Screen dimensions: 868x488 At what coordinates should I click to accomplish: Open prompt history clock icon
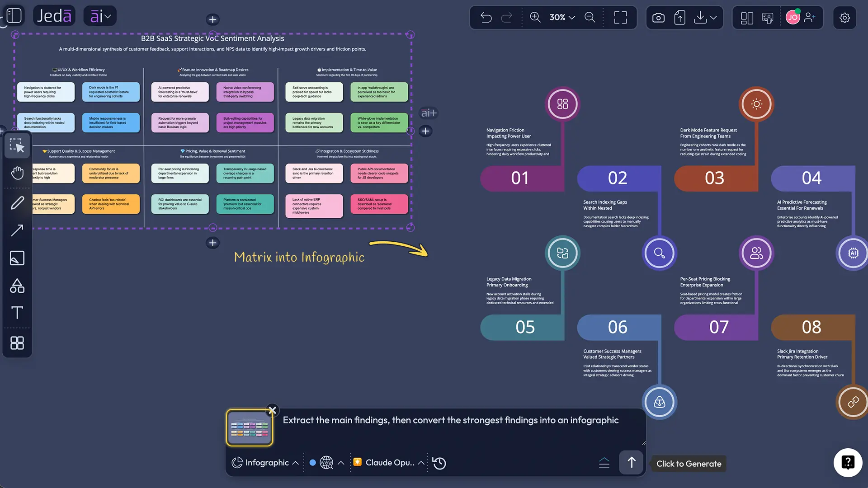pyautogui.click(x=439, y=463)
